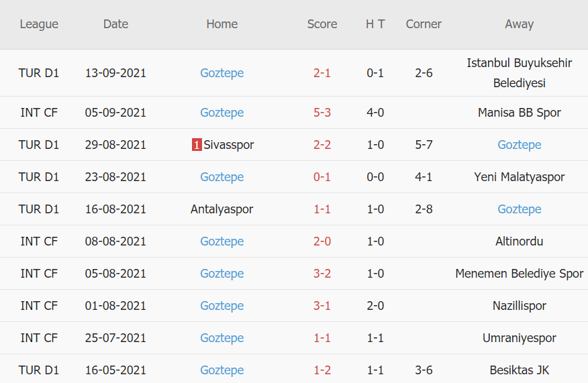Select the Sivasspor home team name
588x383 pixels.
coord(228,145)
